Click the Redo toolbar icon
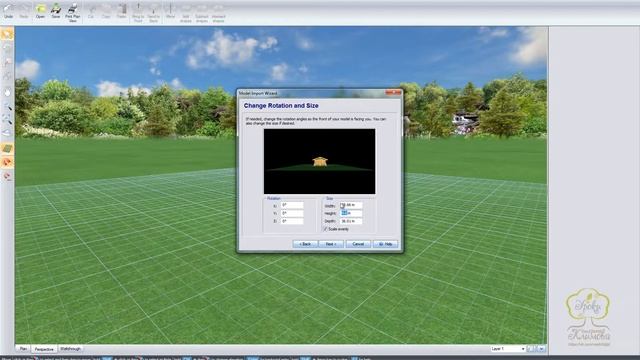 pyautogui.click(x=24, y=11)
